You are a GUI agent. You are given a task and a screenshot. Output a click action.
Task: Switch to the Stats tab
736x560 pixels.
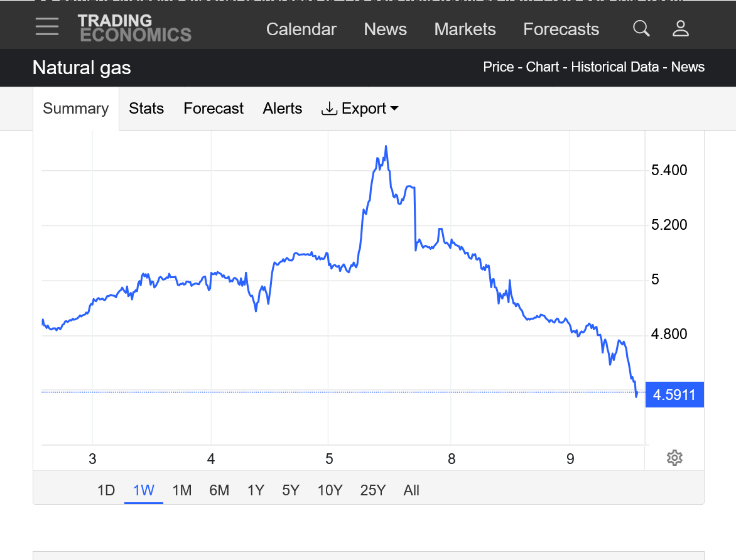click(x=146, y=109)
